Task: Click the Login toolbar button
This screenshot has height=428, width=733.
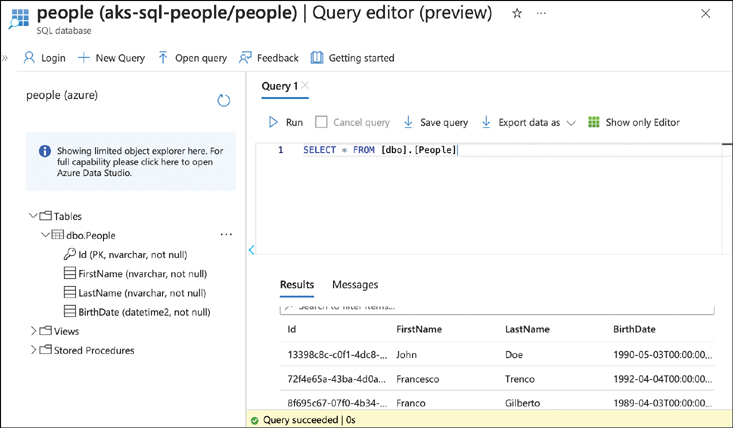Action: 44,58
